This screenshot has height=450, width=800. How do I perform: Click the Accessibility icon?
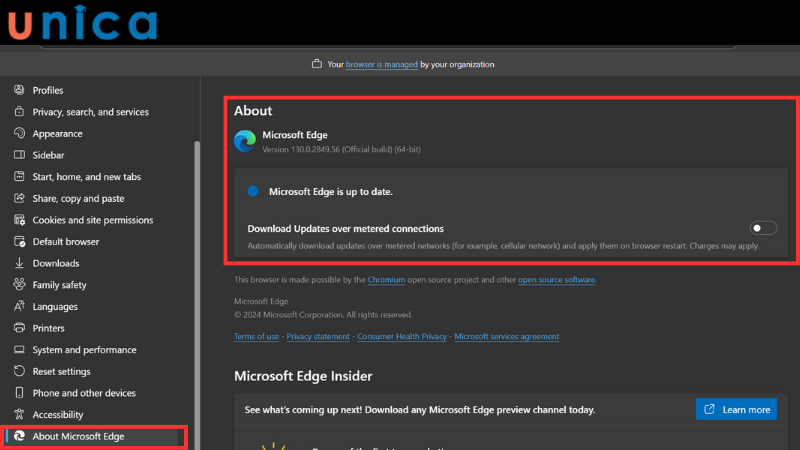(19, 414)
